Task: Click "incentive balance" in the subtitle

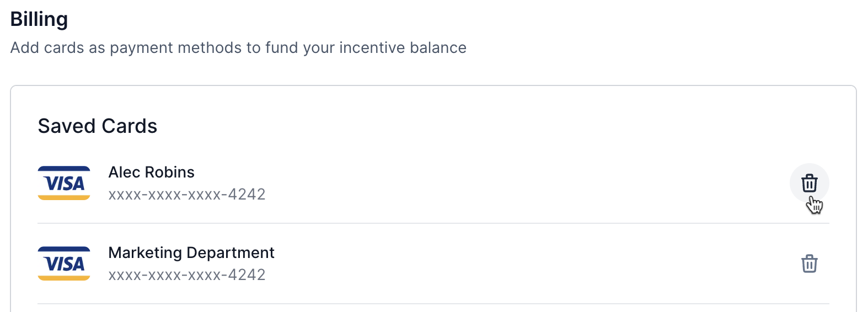Action: [x=403, y=48]
